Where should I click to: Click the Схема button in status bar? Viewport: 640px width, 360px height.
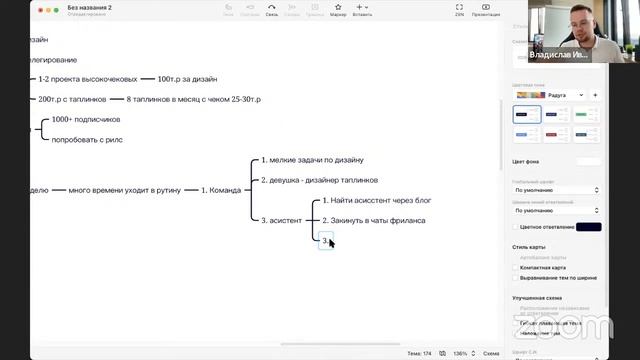click(x=491, y=353)
